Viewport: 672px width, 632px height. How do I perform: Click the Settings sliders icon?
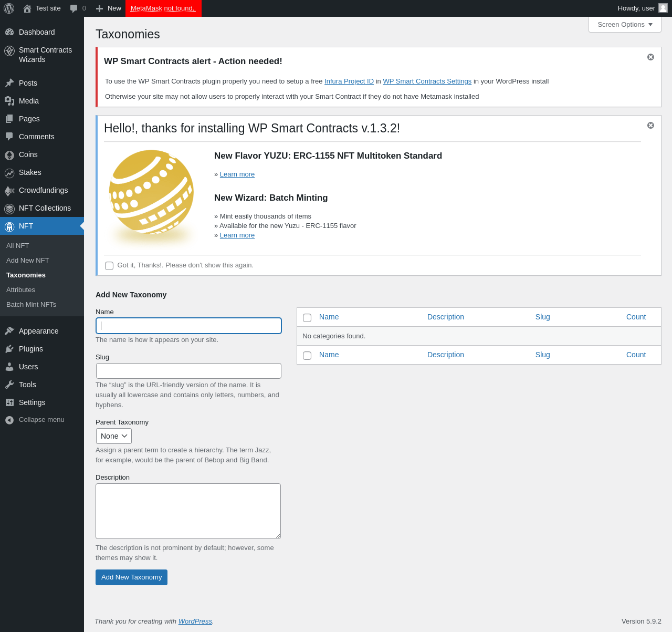tap(9, 402)
